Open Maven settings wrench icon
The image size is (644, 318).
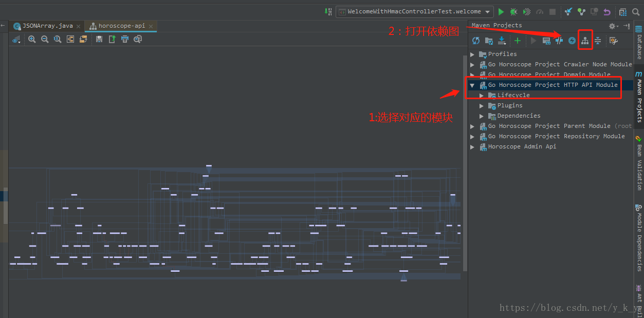[613, 41]
